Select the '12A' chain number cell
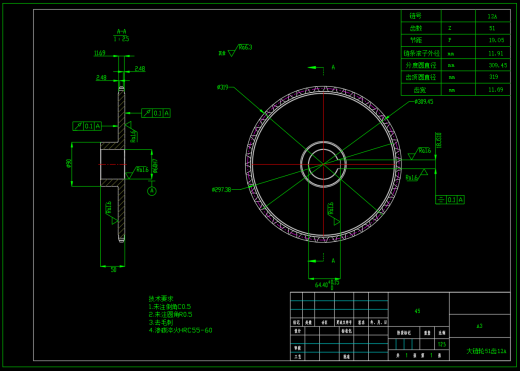 [x=492, y=16]
